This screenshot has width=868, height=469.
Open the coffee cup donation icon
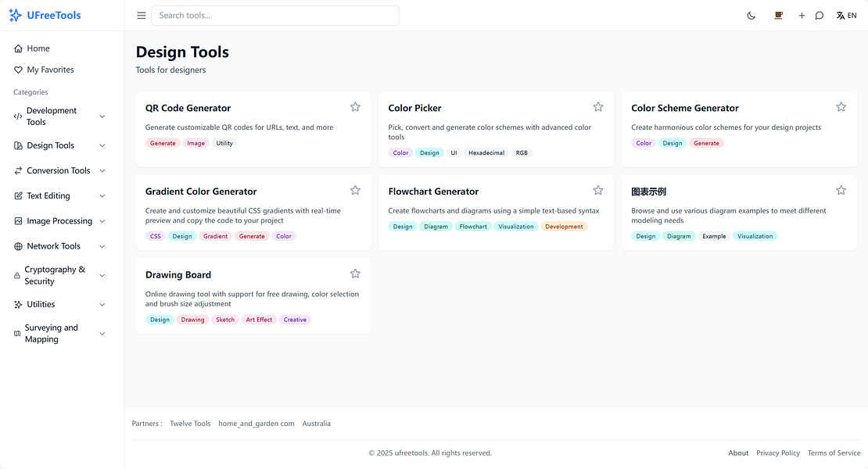pos(778,15)
